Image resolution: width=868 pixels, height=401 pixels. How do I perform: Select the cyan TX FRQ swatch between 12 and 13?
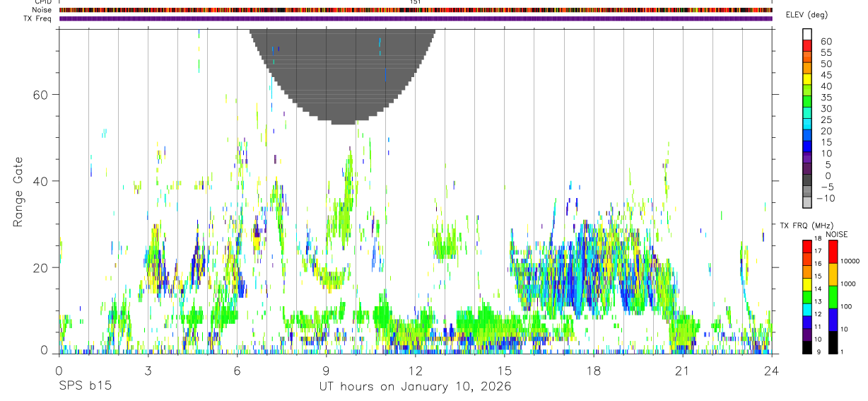pyautogui.click(x=807, y=308)
